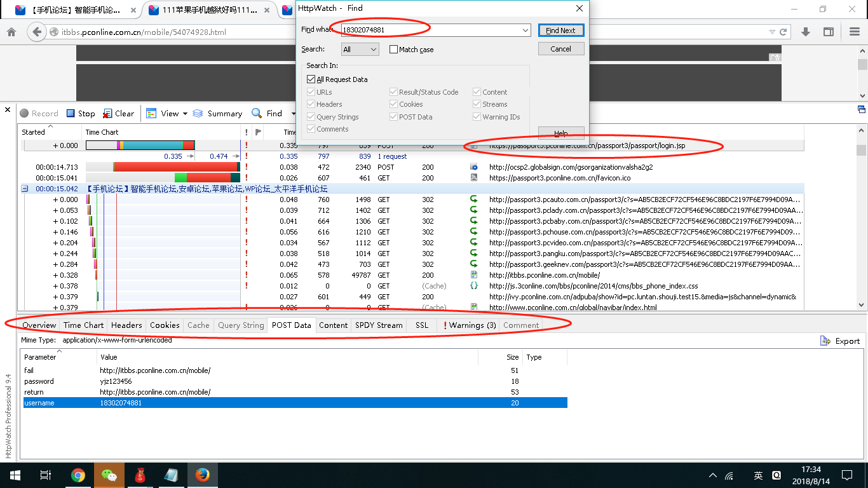
Task: Open the Summary panel icon
Action: click(x=198, y=114)
